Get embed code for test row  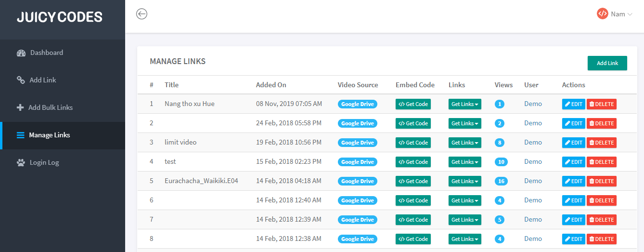(x=413, y=162)
